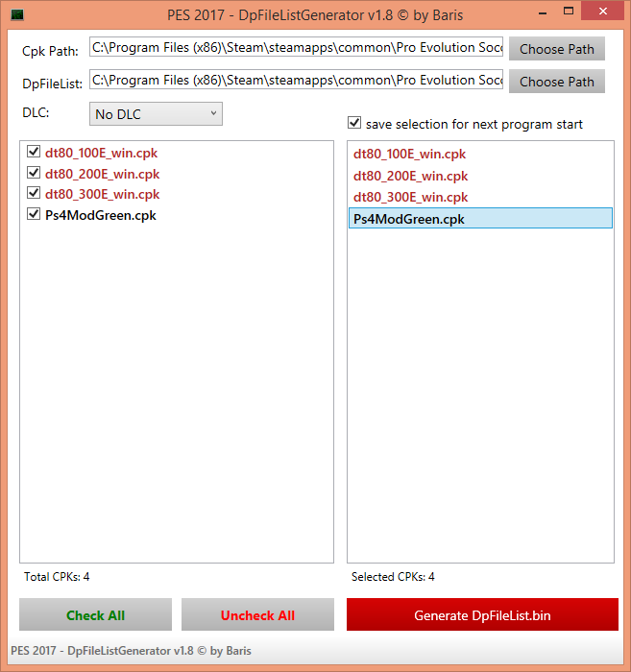This screenshot has width=631, height=672.
Task: Select dt80_200E_win.cpk in the selected list
Action: (480, 176)
